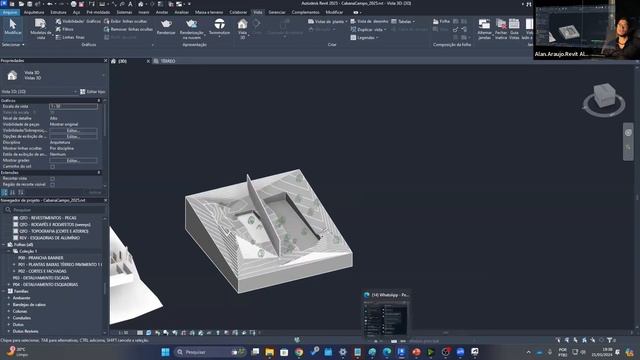
Task: Create a new Folha sheet
Action: [x=441, y=21]
